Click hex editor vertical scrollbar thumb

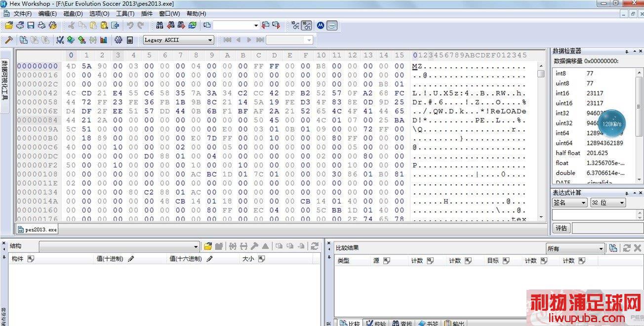[541, 74]
